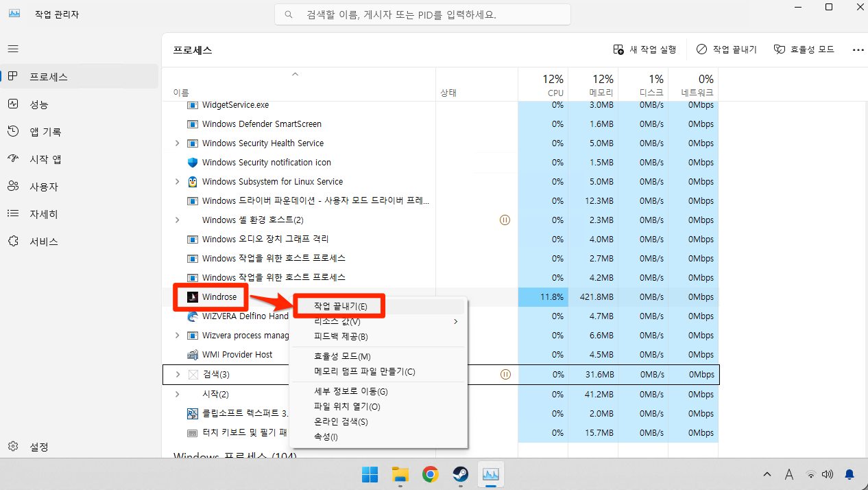Expand Windows 셸 환경 호스트(2) group
The height and width of the screenshot is (490, 868).
177,220
